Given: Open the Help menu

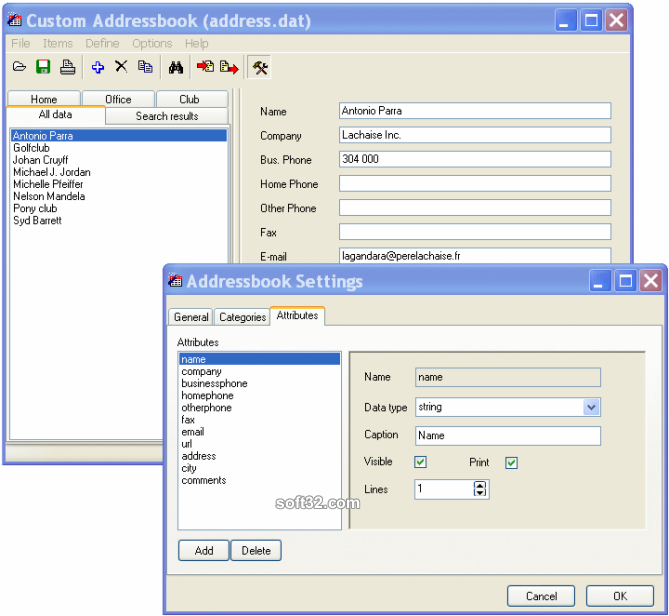Looking at the screenshot, I should pyautogui.click(x=197, y=43).
